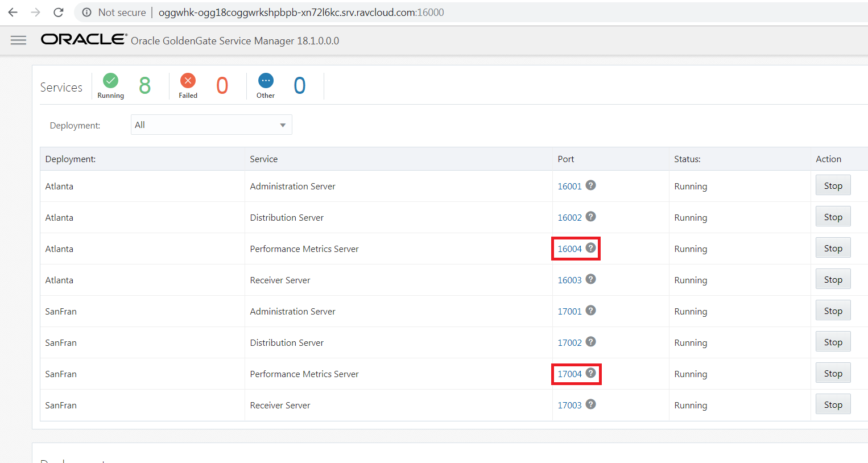Open the Atlanta Administration Server port 16001 link
The width and height of the screenshot is (868, 463).
(x=569, y=187)
